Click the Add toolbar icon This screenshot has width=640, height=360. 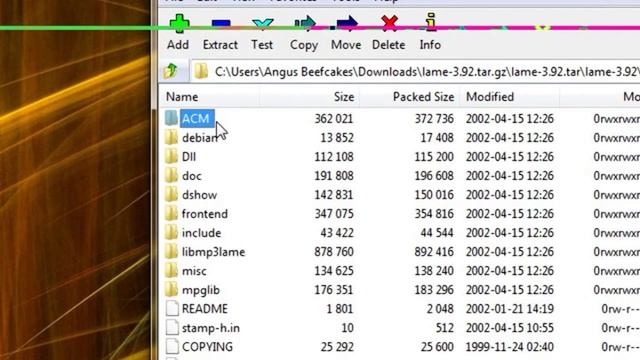click(179, 24)
